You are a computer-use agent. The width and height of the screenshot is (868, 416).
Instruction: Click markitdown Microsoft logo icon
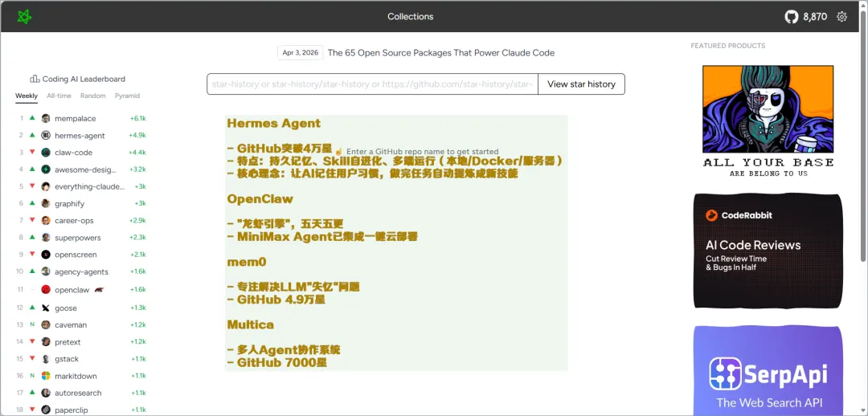click(x=46, y=376)
